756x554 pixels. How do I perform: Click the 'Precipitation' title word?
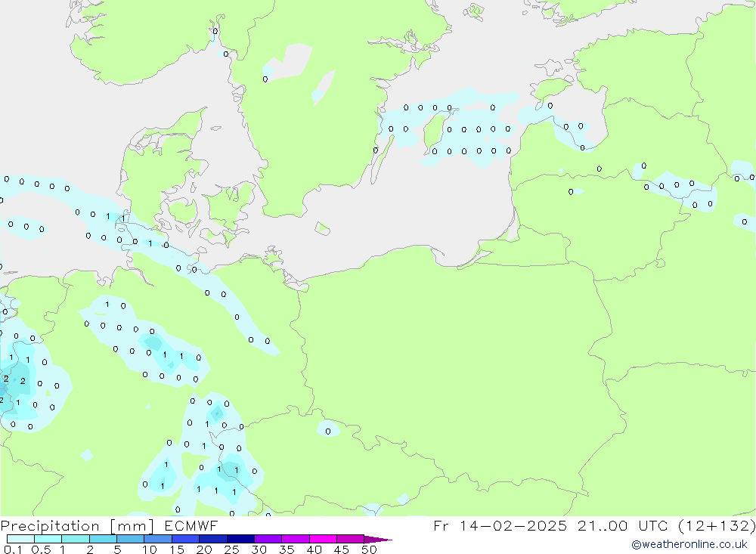pos(50,526)
